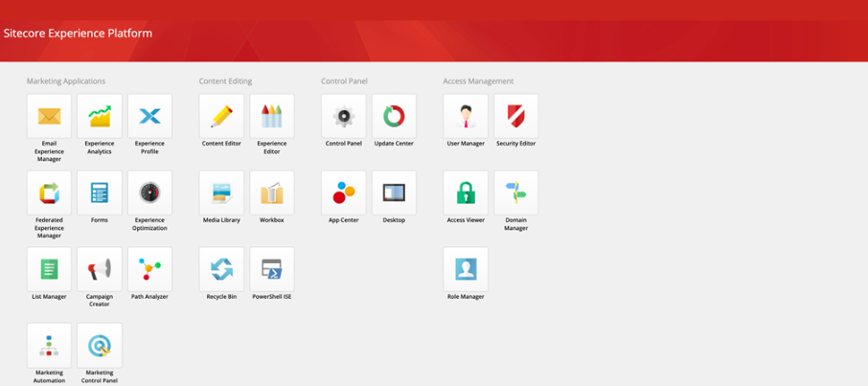Open the Workbox folder icon
Image resolution: width=868 pixels, height=386 pixels.
(x=272, y=193)
